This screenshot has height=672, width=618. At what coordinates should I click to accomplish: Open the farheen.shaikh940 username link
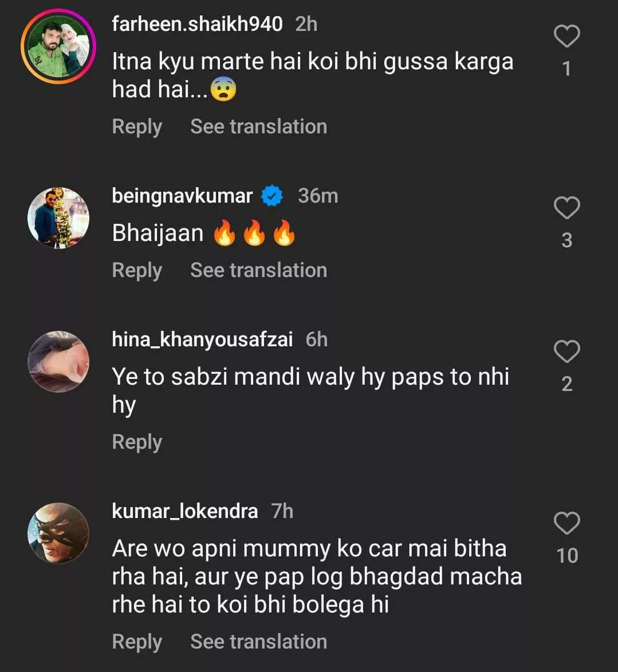click(197, 24)
